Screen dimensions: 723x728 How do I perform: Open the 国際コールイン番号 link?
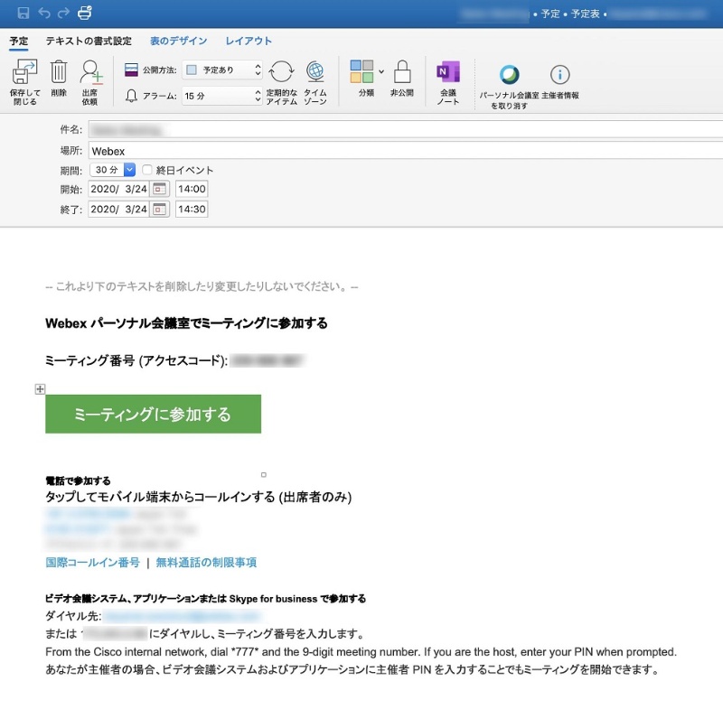tap(92, 562)
